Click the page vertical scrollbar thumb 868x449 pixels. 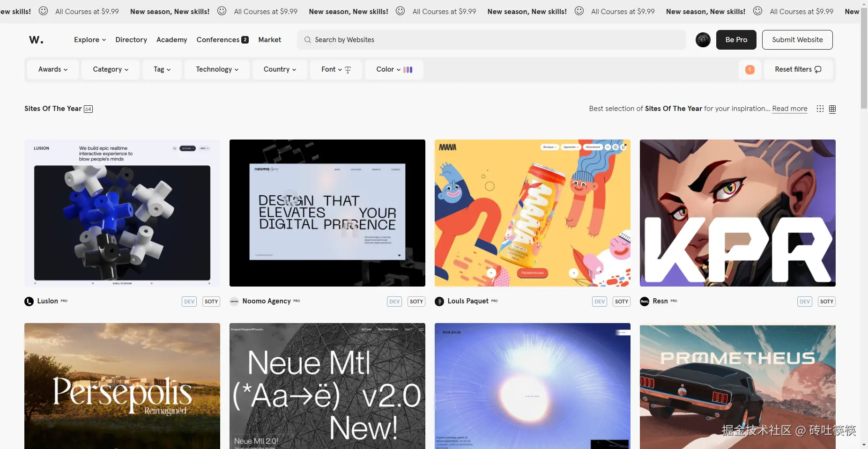[864, 59]
